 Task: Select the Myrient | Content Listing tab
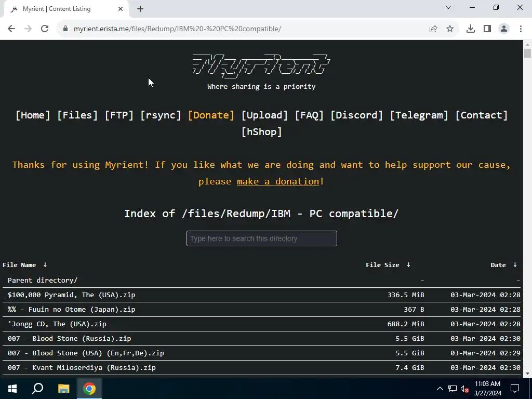pyautogui.click(x=64, y=9)
